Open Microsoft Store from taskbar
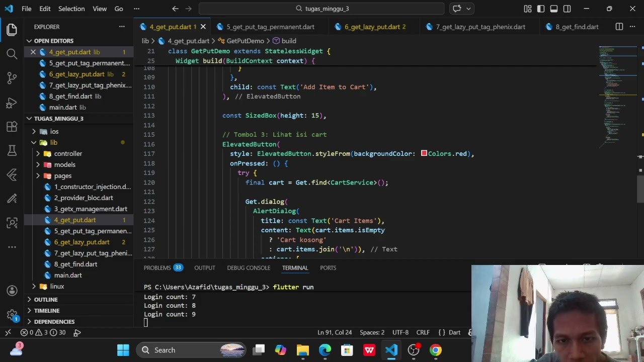 coord(347,350)
